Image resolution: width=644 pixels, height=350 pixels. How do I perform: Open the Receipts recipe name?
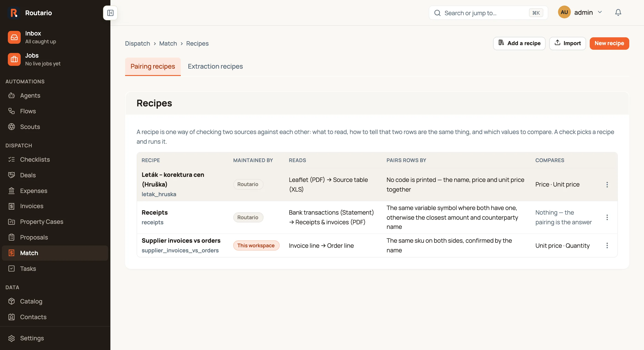point(155,213)
